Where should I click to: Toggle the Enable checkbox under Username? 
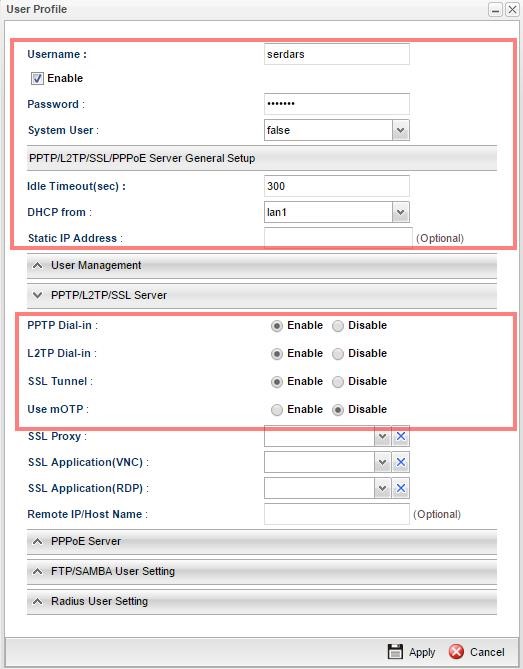[37, 78]
